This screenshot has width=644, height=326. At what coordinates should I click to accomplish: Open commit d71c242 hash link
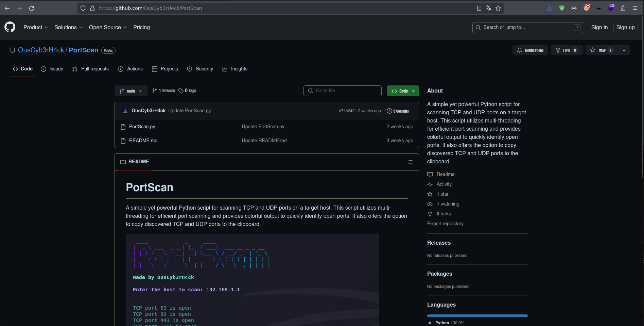pyautogui.click(x=347, y=111)
